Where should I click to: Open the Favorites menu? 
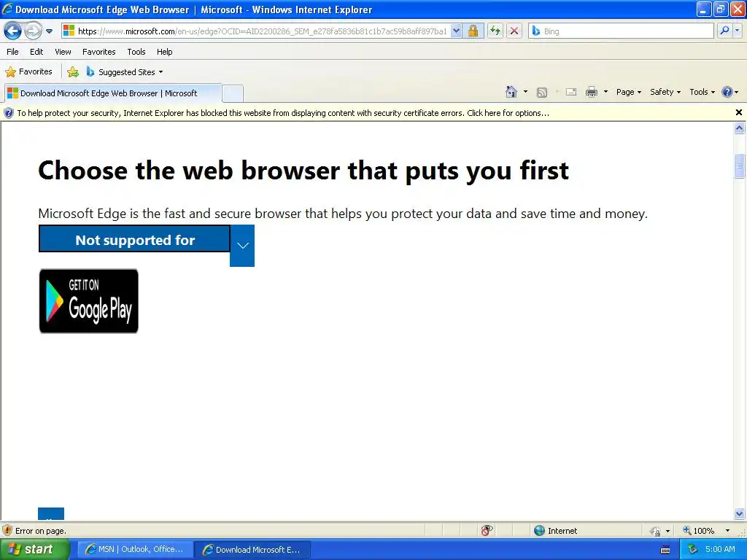pos(98,52)
